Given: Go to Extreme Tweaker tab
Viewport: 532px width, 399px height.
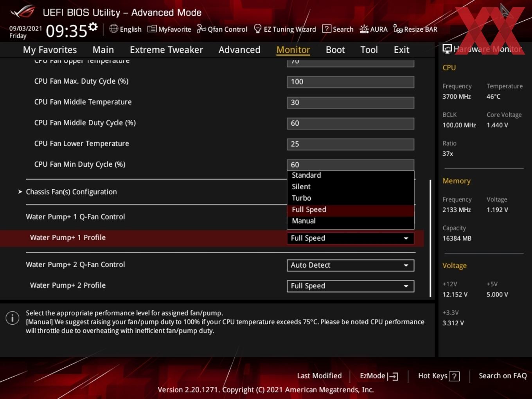Looking at the screenshot, I should tap(166, 50).
